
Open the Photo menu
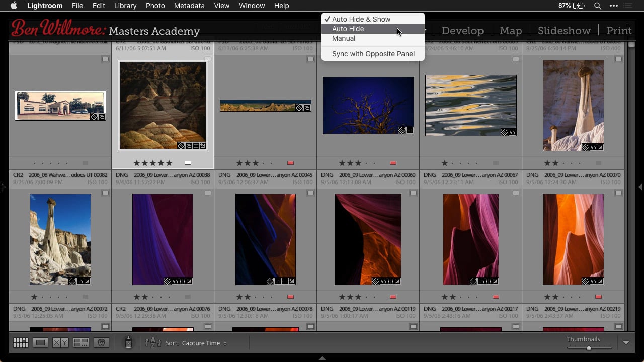pos(155,6)
